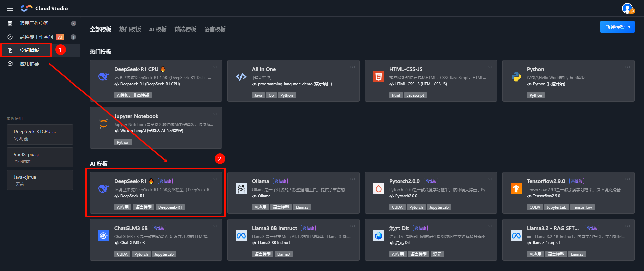644x271 pixels.
Task: Click the 应用推荐 cube icon
Action: point(10,64)
